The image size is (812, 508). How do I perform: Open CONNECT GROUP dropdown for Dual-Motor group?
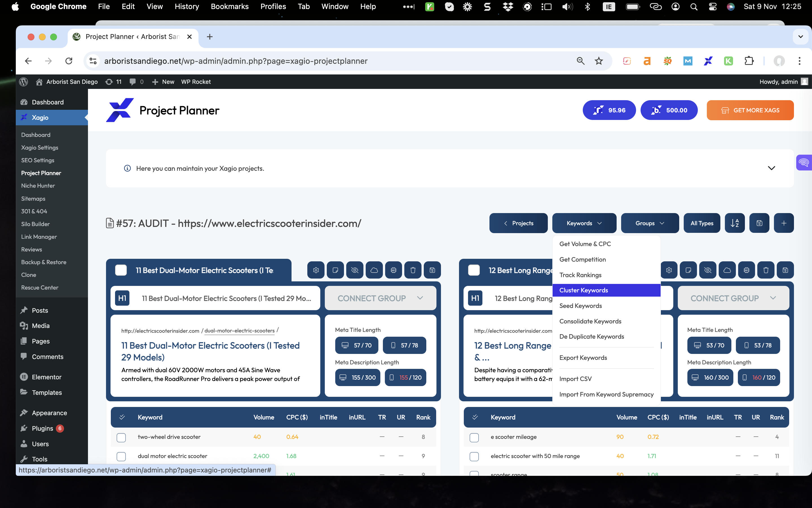click(381, 298)
